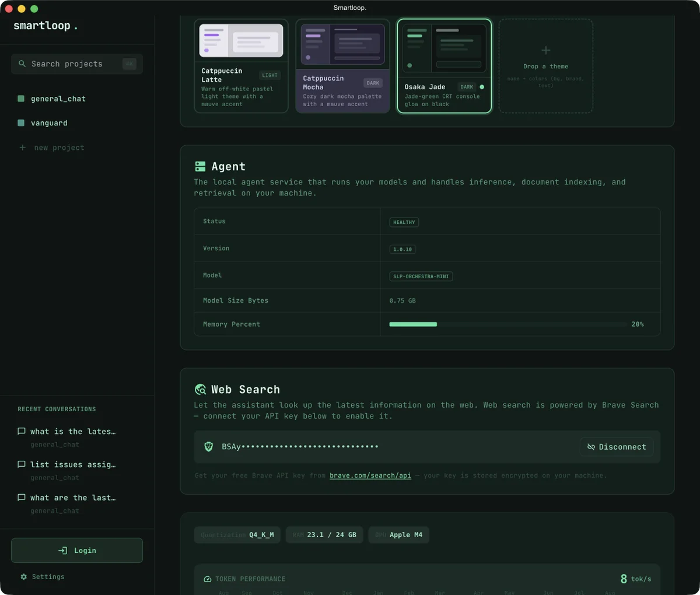Click the Web Search globe icon
This screenshot has width=700, height=595.
point(200,390)
